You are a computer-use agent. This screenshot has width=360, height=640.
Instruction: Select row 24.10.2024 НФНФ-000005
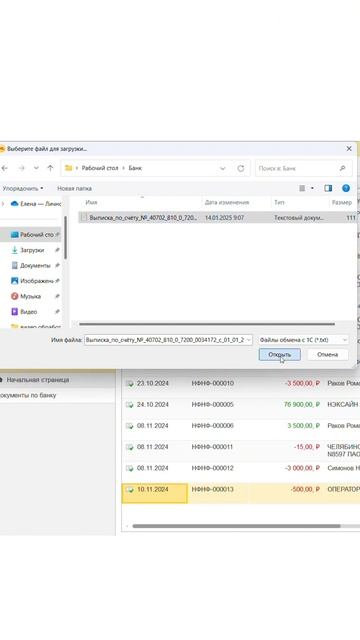point(241,404)
